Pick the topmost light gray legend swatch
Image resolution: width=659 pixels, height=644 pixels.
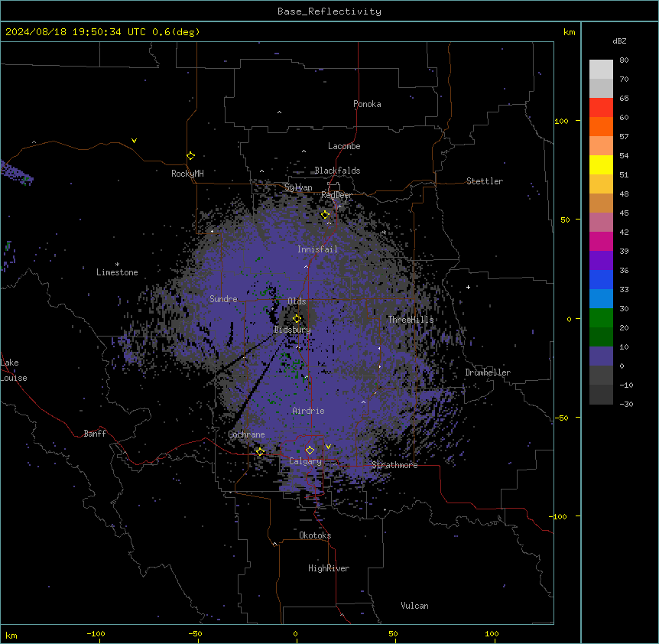point(601,70)
